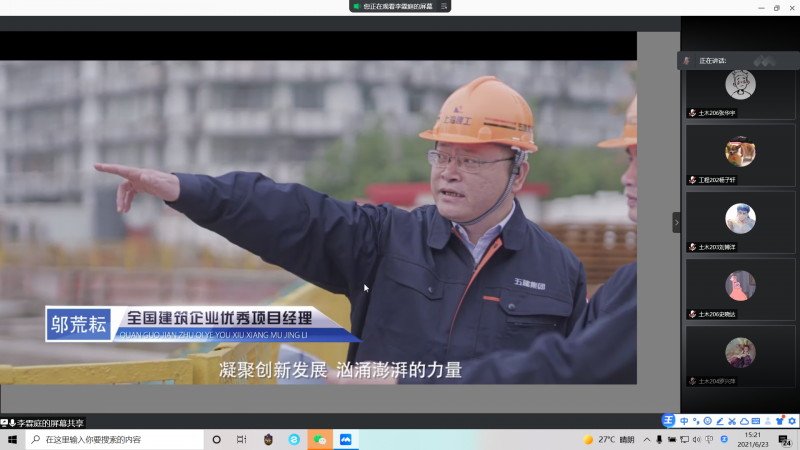Switch to Tencent Meeting taskbar icon
The height and width of the screenshot is (450, 800).
tap(346, 439)
